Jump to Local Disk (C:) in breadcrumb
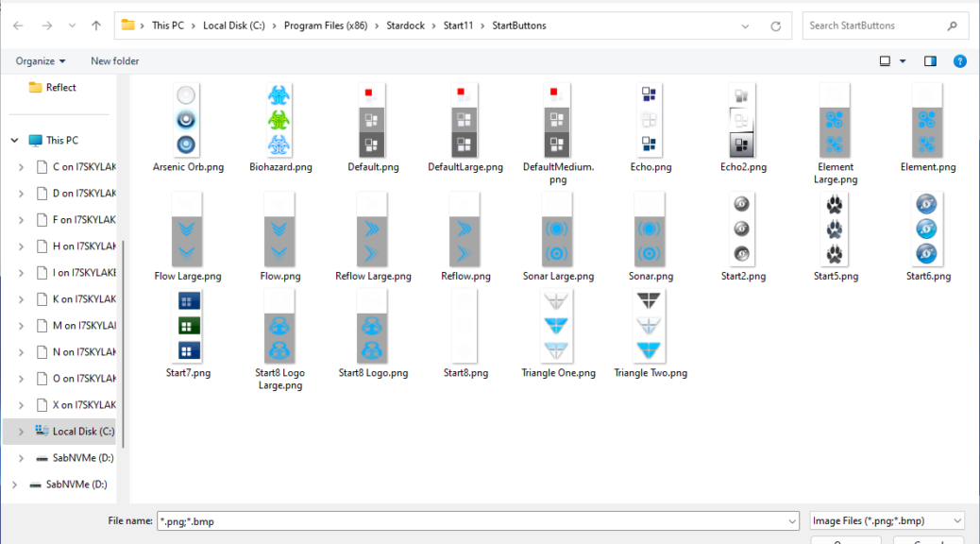980x544 pixels. (x=234, y=25)
